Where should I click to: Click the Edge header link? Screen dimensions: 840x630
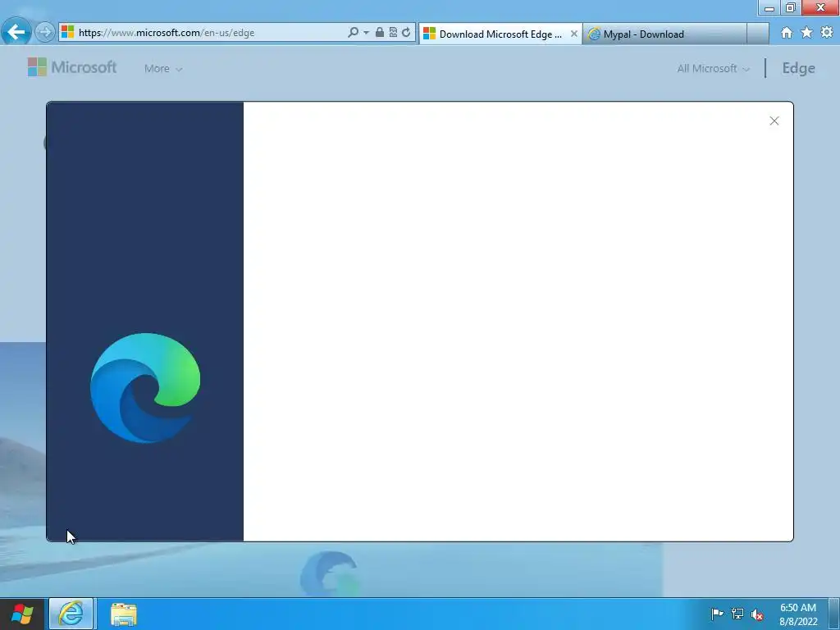[x=798, y=68]
